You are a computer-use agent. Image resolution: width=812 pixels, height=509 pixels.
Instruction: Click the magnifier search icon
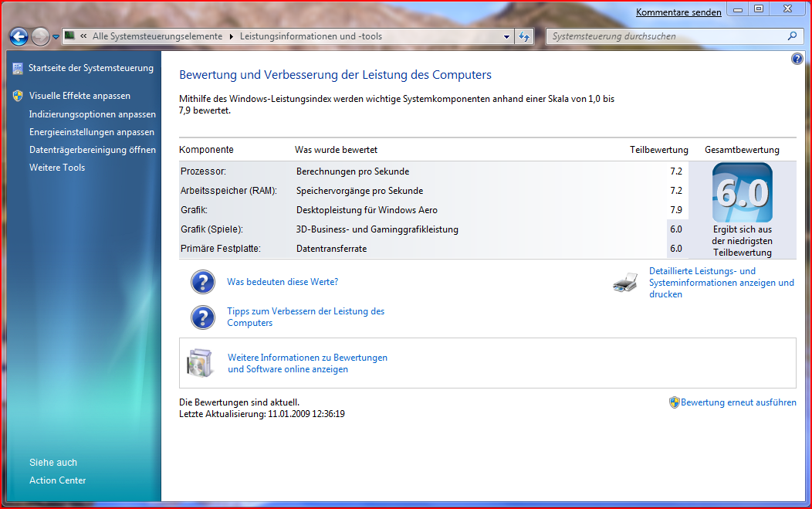coord(792,36)
